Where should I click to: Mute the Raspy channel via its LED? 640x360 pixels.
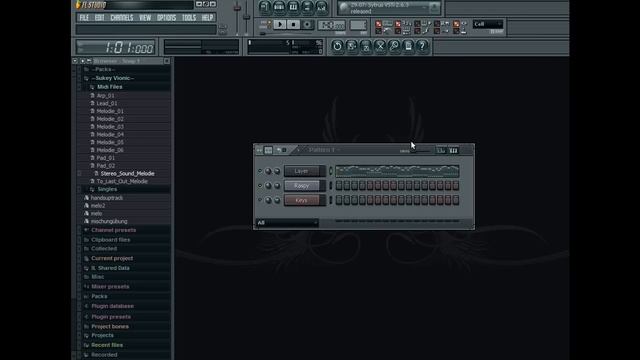260,186
